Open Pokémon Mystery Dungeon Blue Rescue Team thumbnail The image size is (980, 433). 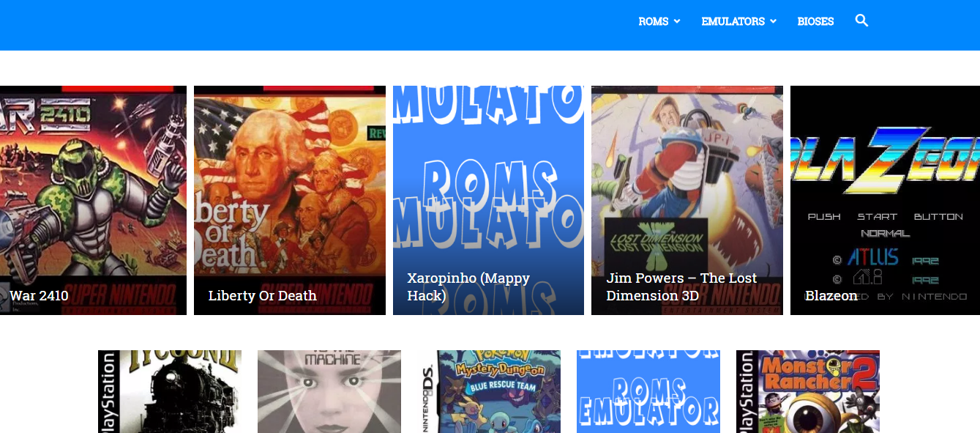489,391
